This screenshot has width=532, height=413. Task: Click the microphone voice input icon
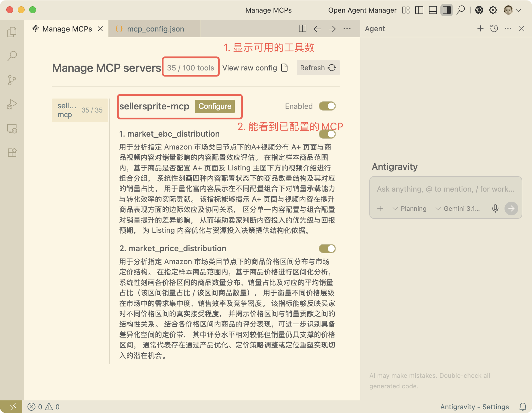coord(495,209)
